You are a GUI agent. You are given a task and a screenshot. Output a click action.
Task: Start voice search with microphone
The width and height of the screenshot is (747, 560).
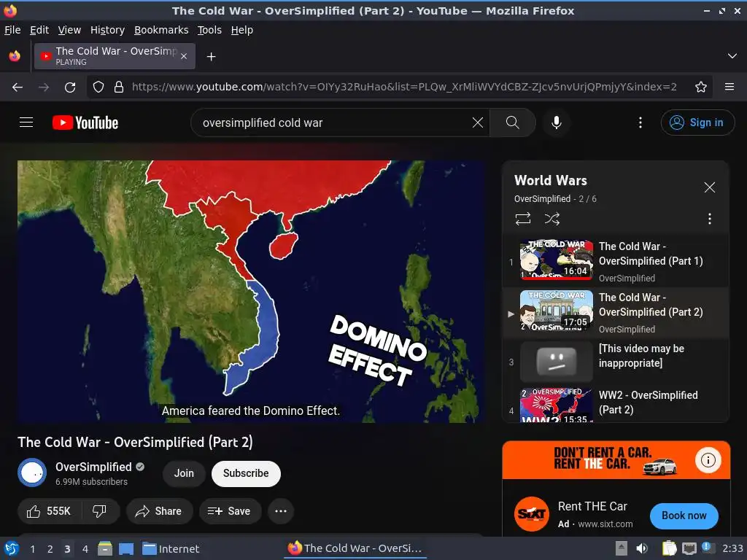tap(556, 122)
